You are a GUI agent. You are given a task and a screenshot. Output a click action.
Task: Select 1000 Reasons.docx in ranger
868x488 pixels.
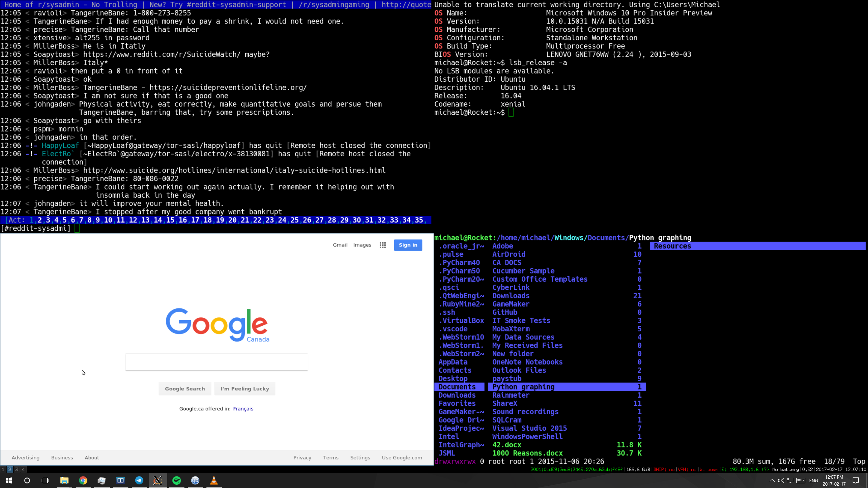tap(567, 453)
